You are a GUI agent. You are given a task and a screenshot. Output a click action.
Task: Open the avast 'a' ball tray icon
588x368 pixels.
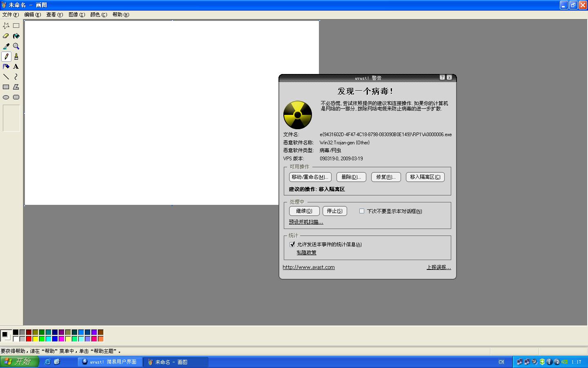[x=557, y=362]
